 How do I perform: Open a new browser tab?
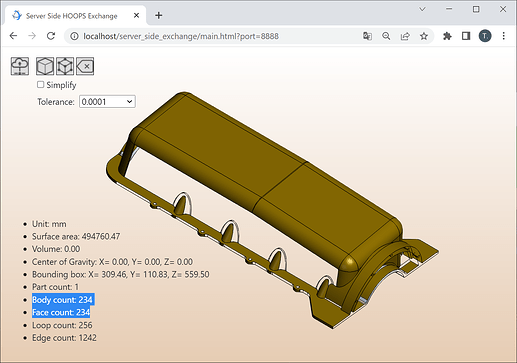click(159, 15)
